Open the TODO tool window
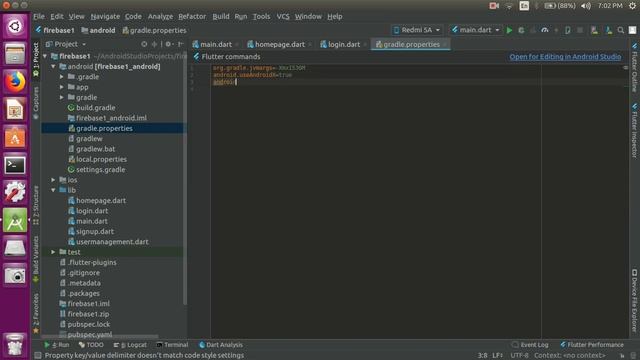The width and height of the screenshot is (640, 360). tap(91, 345)
